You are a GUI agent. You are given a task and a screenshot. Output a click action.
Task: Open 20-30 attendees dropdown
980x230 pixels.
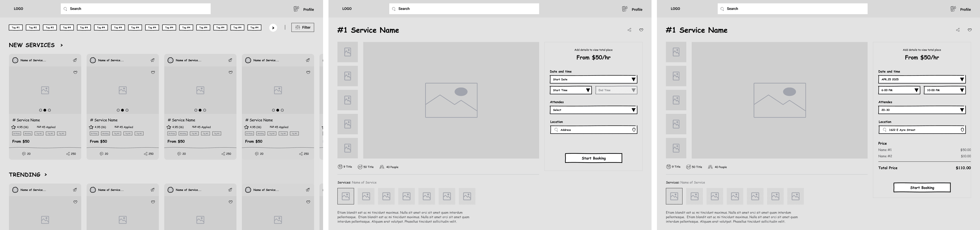[x=922, y=110]
